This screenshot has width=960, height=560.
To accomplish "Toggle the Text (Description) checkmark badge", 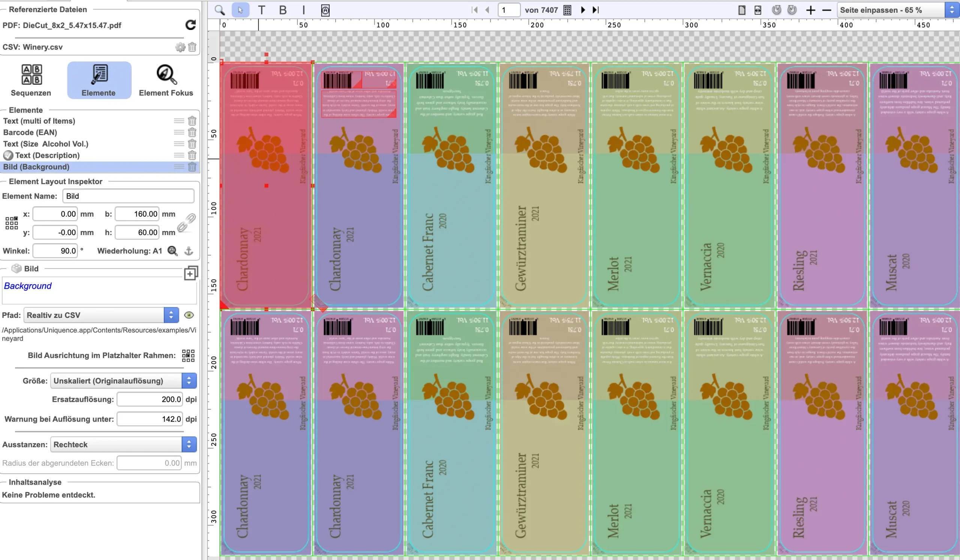I will coord(8,155).
